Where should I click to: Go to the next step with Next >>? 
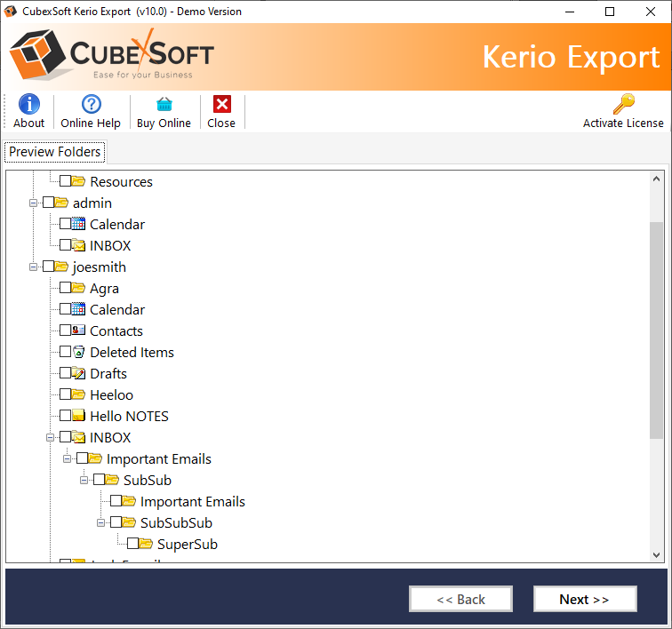(585, 599)
